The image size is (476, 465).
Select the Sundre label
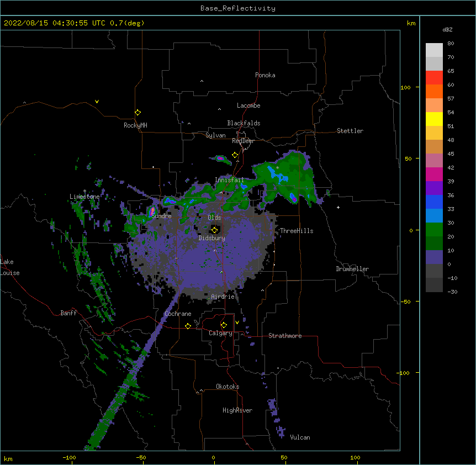tap(161, 216)
